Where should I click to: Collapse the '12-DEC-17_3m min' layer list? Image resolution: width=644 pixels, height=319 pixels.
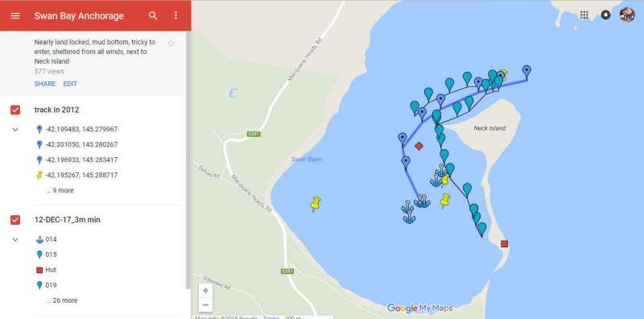[x=15, y=239]
